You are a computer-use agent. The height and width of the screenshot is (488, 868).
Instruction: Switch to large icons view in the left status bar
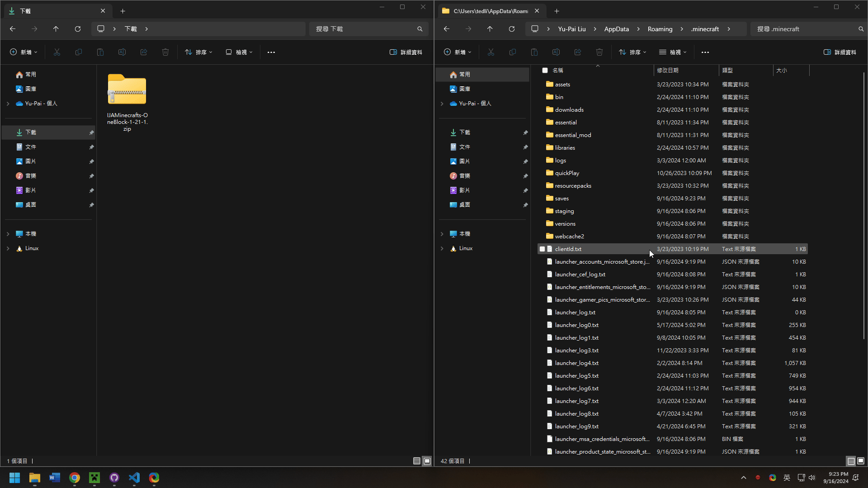(x=427, y=461)
